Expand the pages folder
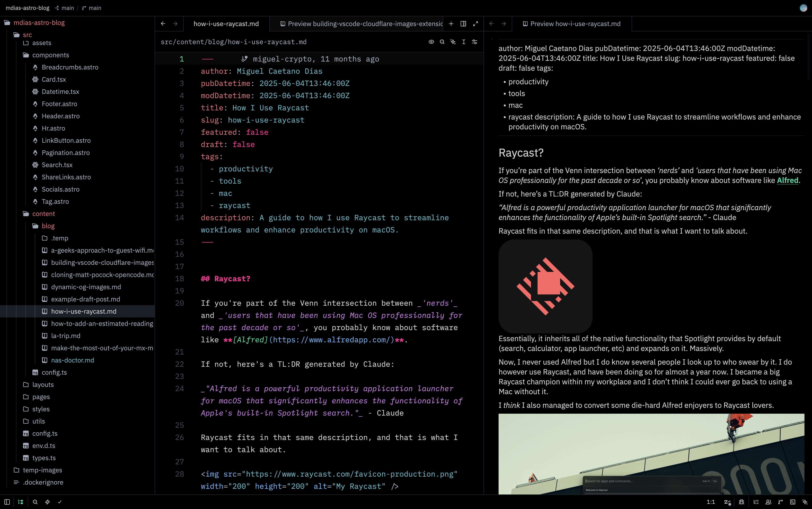This screenshot has height=509, width=812. tap(78, 397)
